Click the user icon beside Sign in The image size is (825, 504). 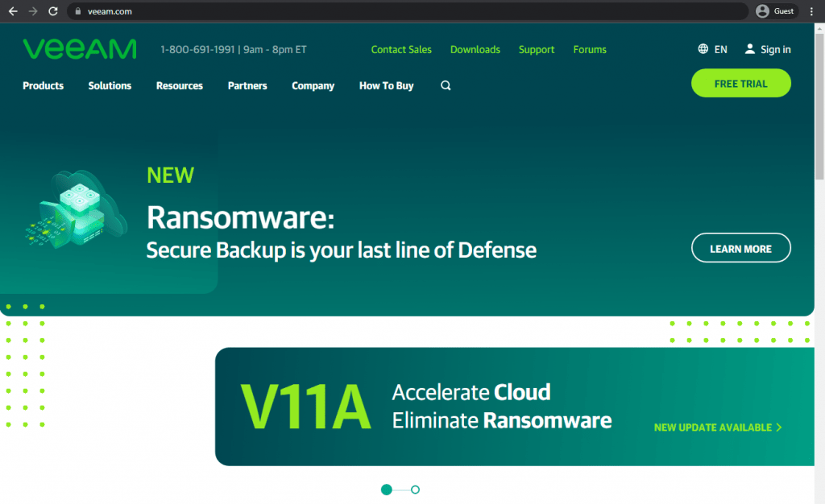[x=750, y=49]
